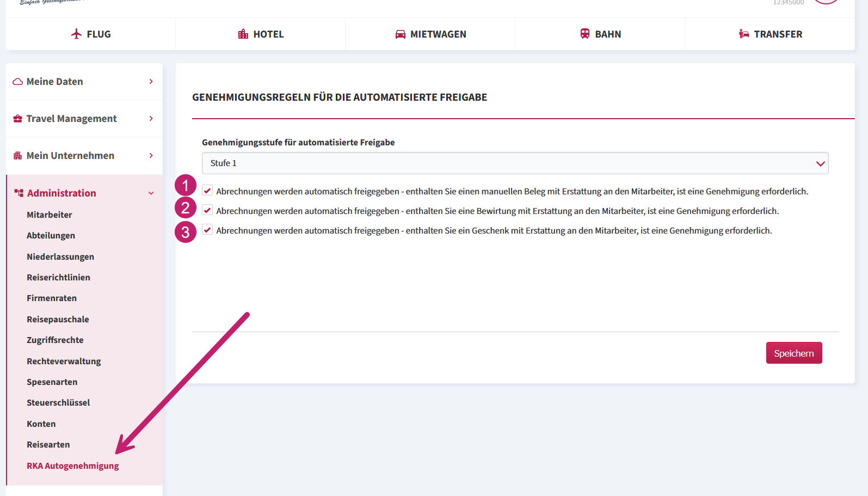
Task: Click the Meine Daten menu label
Action: coord(55,82)
